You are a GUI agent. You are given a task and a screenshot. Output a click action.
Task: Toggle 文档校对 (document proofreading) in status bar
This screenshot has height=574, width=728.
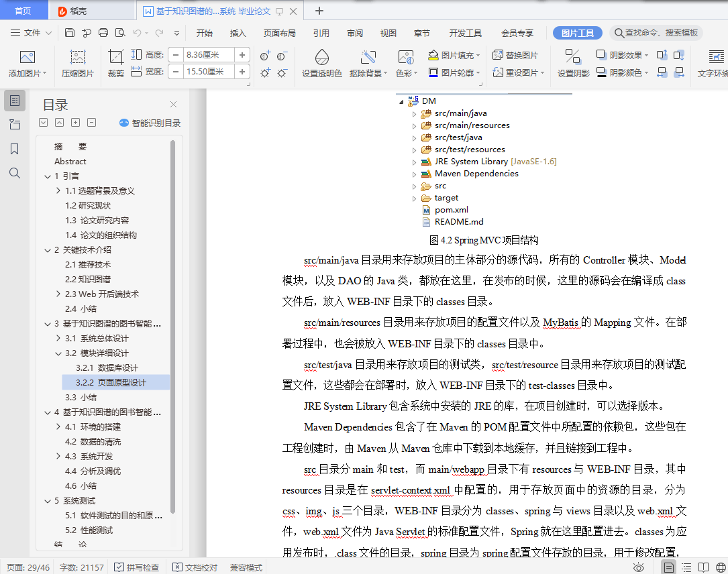[195, 567]
